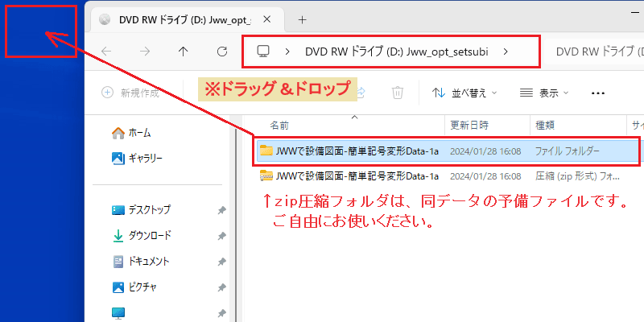644x322 pixels.
Task: Open ドキュメント in the navigation pane
Action: point(141,261)
